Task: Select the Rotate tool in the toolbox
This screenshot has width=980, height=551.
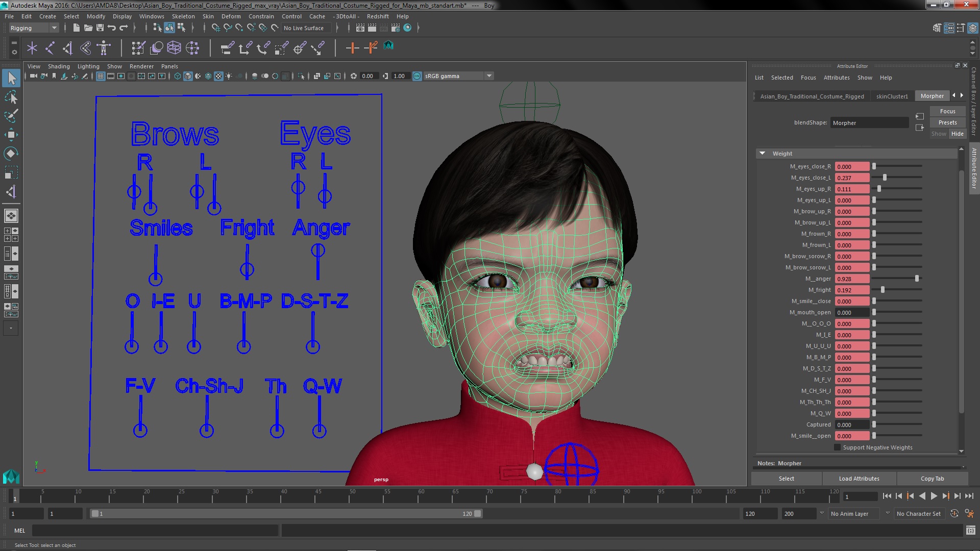Action: pyautogui.click(x=11, y=154)
